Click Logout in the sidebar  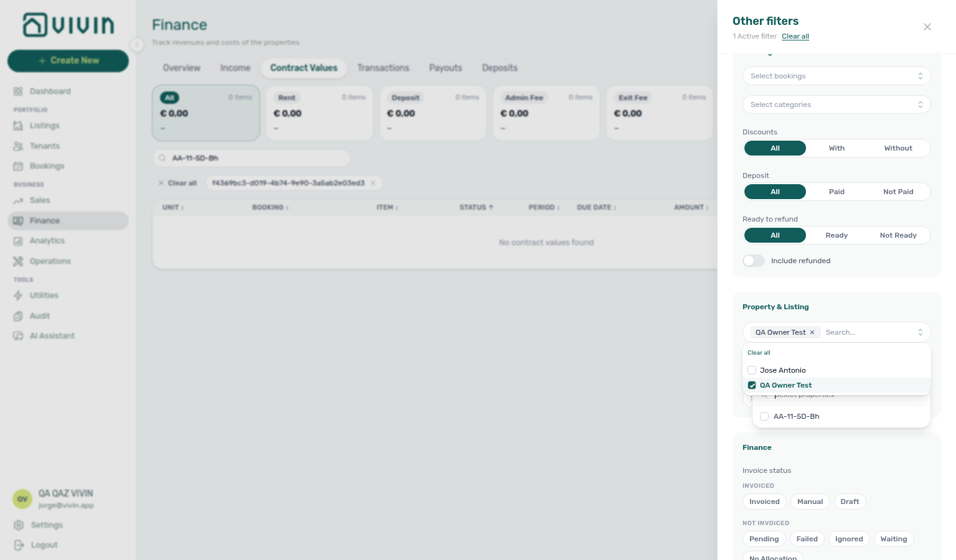44,545
